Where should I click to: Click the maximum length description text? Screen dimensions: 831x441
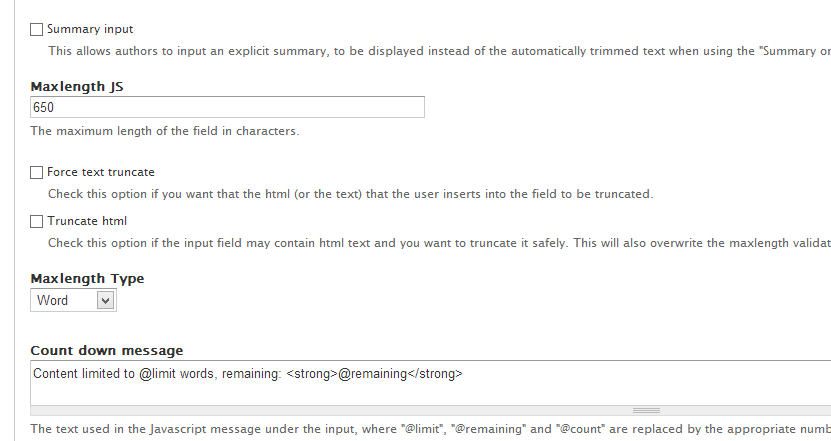coord(165,131)
